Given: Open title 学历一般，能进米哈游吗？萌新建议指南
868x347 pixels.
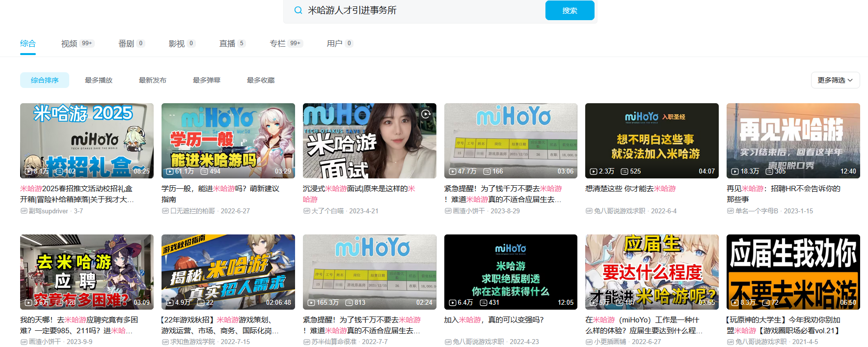Looking at the screenshot, I should pos(220,194).
